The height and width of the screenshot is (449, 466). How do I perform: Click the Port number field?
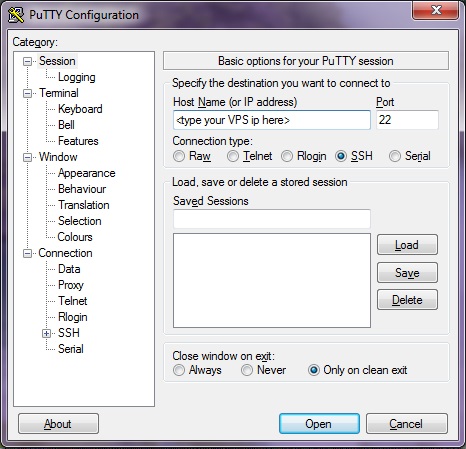coord(407,120)
